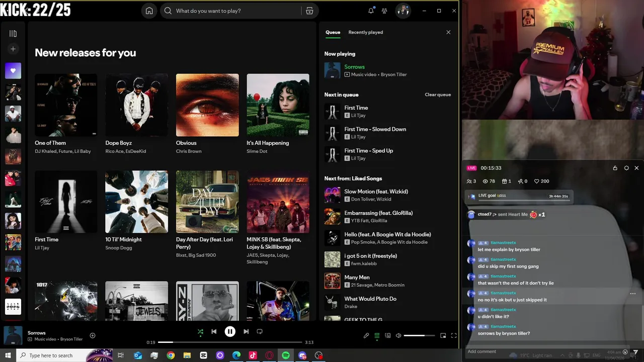Toggle repeat mode
The width and height of the screenshot is (644, 362).
pyautogui.click(x=260, y=331)
